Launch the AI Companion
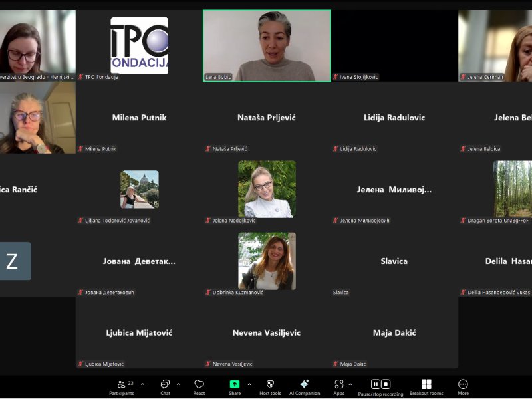Image resolution: width=532 pixels, height=399 pixels. coord(304,385)
